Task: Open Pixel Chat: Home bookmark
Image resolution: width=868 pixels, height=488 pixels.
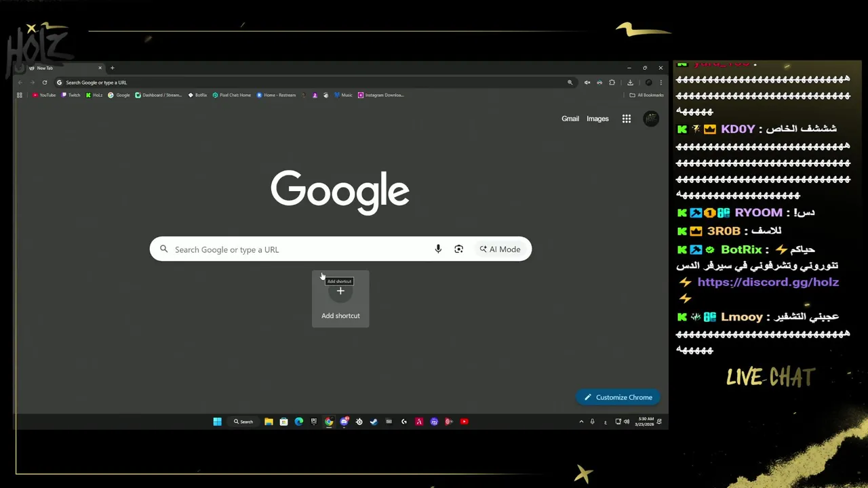Action: (231, 95)
